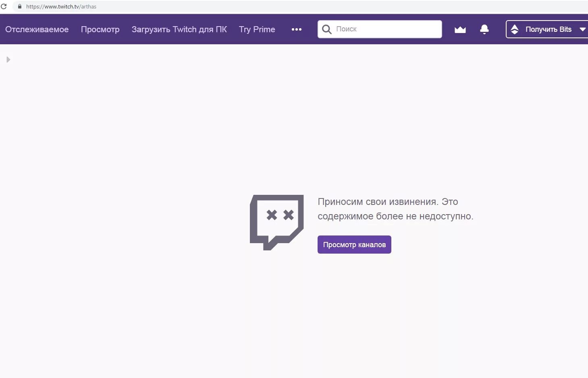Expand the collapsed left sidebar arrow
The image size is (588, 378).
click(8, 60)
